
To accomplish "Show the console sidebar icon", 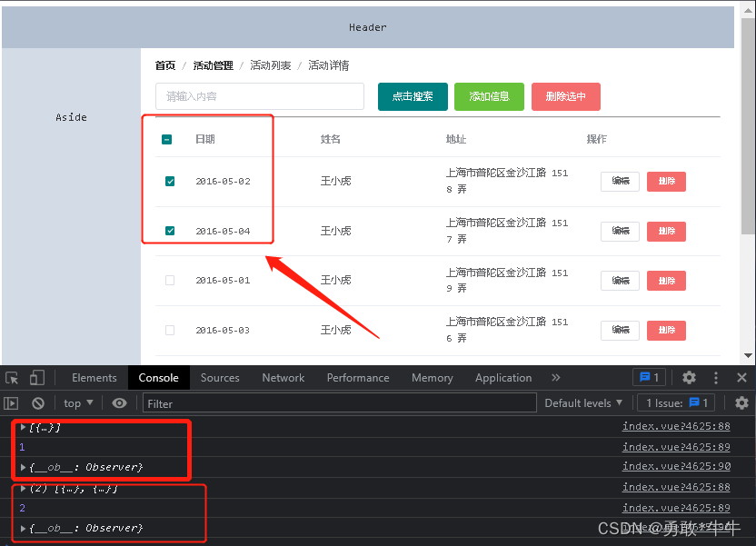I will [x=12, y=402].
